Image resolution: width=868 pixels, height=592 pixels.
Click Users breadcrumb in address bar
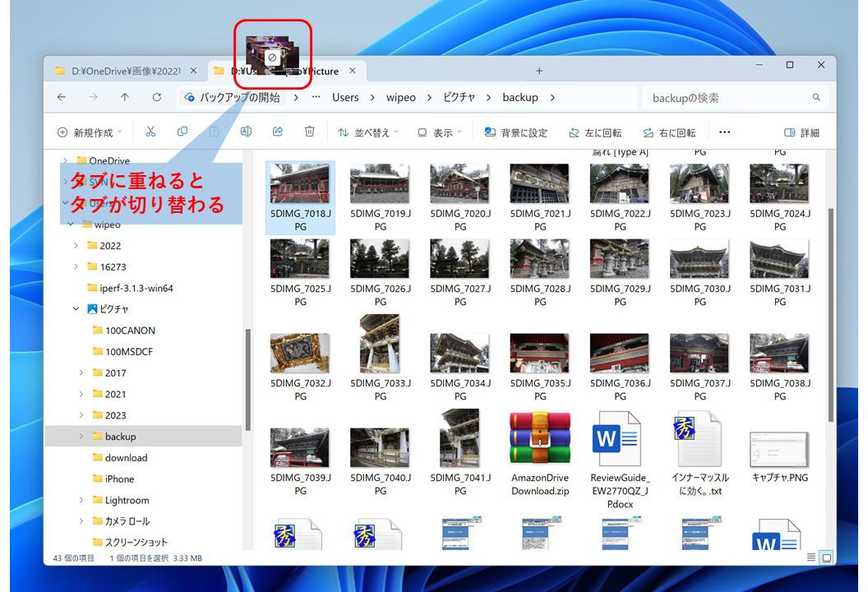[345, 98]
